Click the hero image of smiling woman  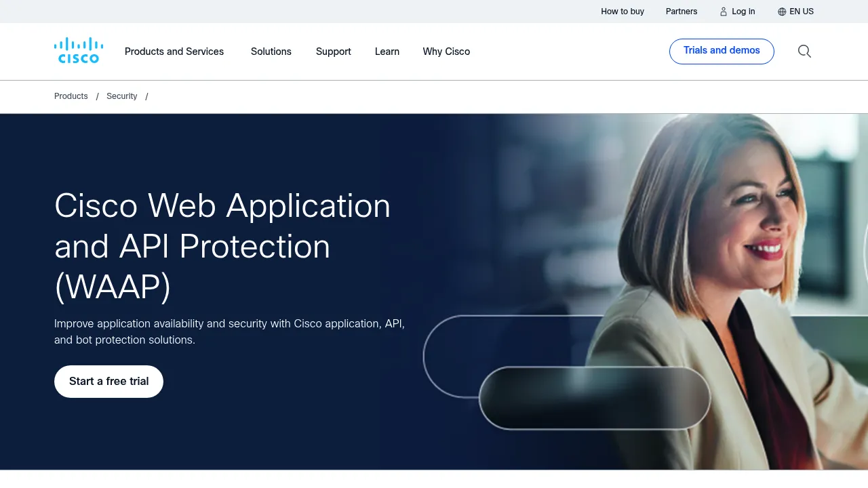[x=644, y=291]
